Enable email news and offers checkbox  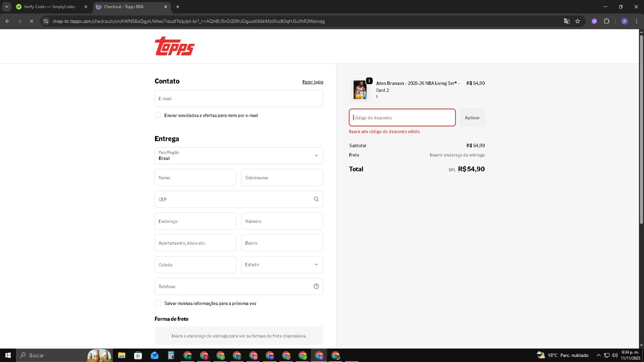(158, 115)
